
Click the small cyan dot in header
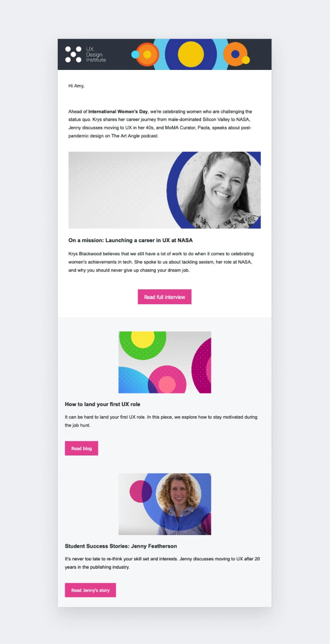click(x=135, y=54)
